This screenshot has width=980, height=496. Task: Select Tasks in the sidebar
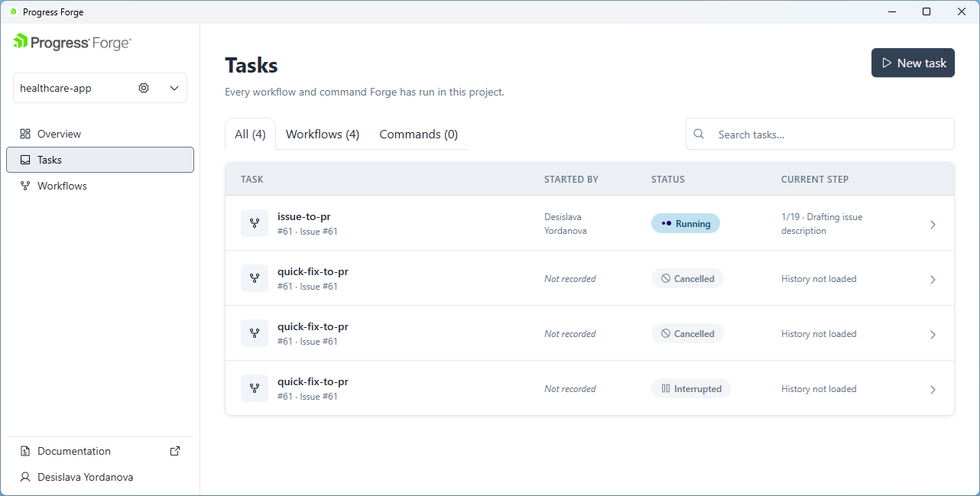[x=100, y=160]
